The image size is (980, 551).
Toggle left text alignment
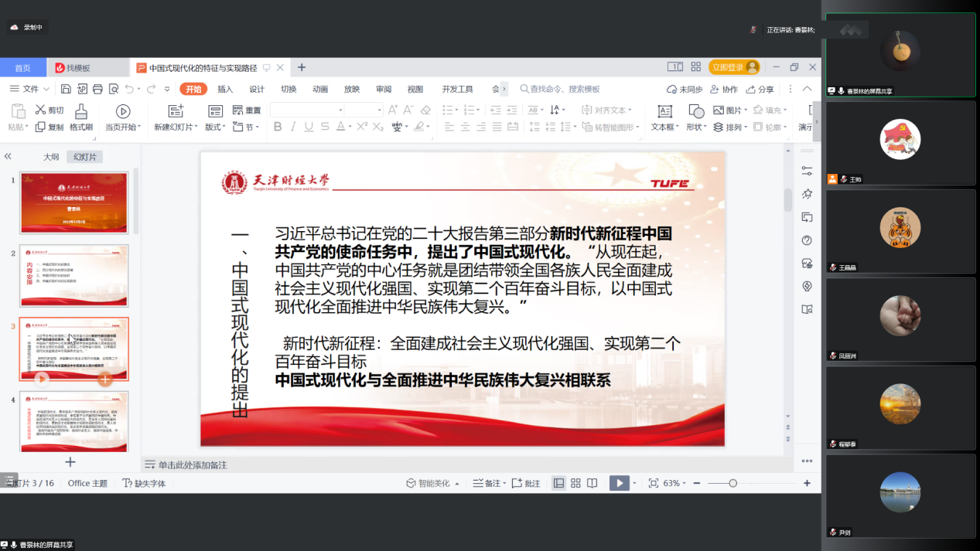(449, 127)
